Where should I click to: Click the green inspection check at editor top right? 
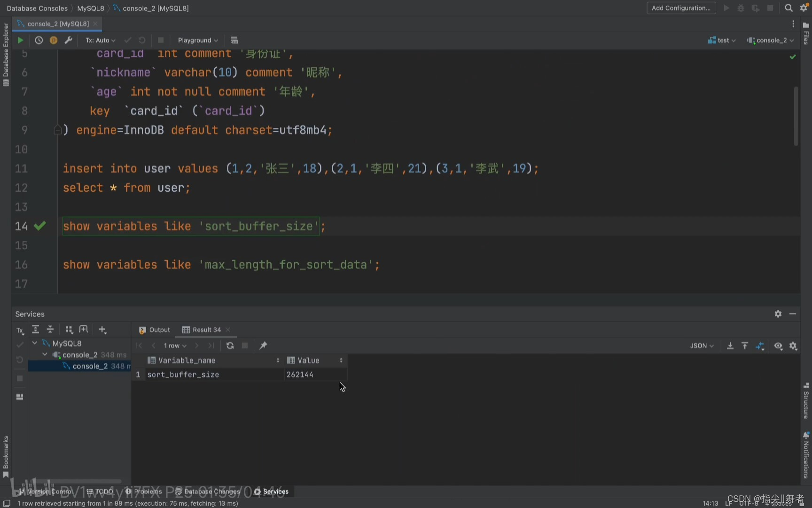pyautogui.click(x=793, y=56)
